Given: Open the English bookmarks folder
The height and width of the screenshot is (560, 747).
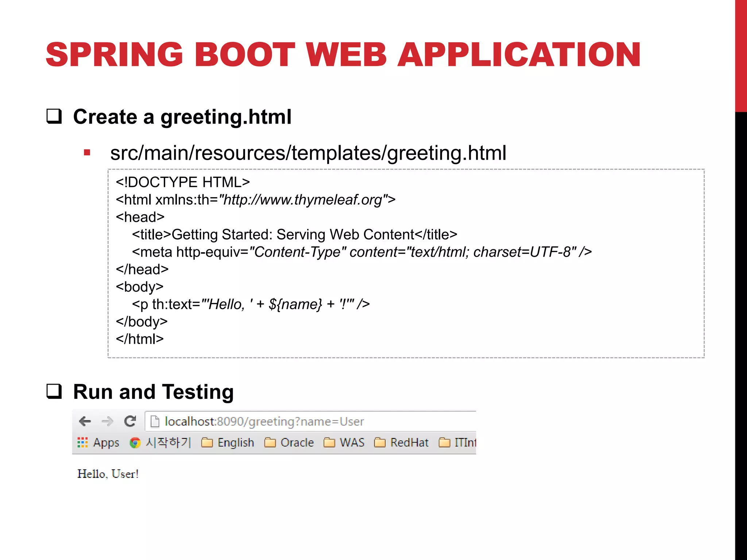Looking at the screenshot, I should (228, 443).
